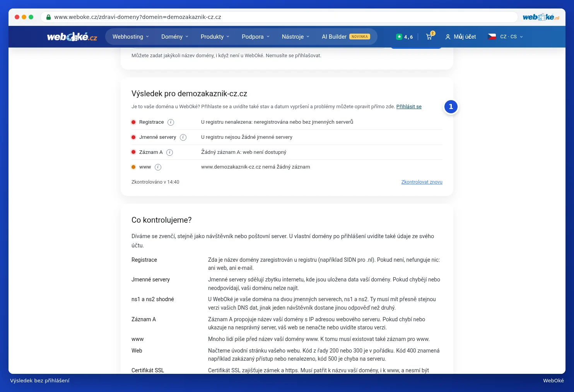
Task: Select Certifikát SSL term
Action: click(148, 370)
